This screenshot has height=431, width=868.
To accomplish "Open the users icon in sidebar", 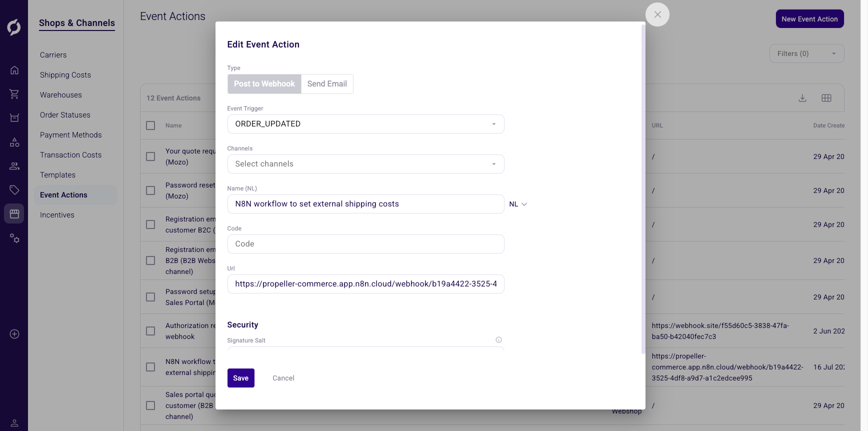I will pyautogui.click(x=14, y=166).
